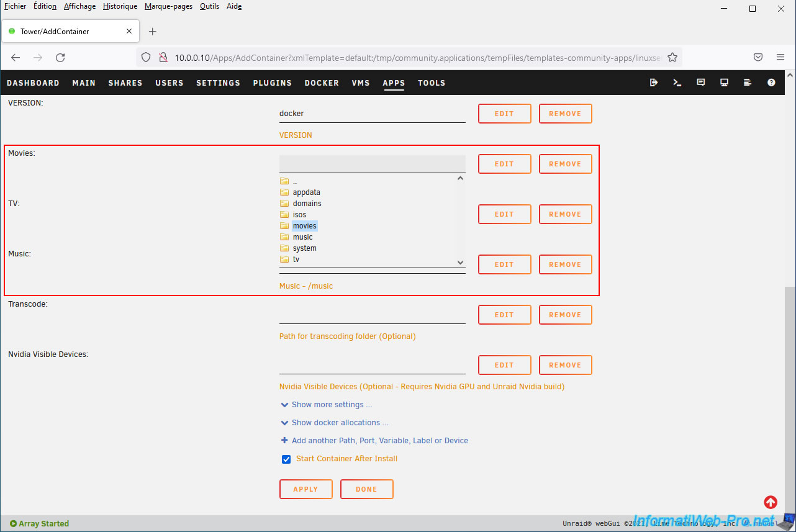Click Add another Path, Port, Variable link
The width and height of the screenshot is (796, 532).
[x=379, y=441]
